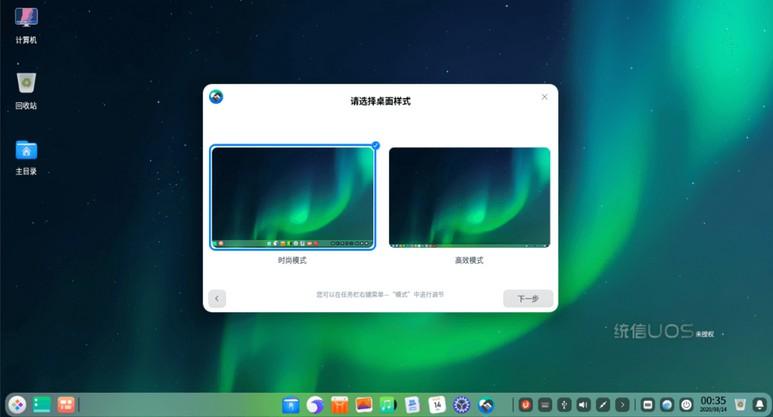Click the 下一步 button

pos(528,298)
